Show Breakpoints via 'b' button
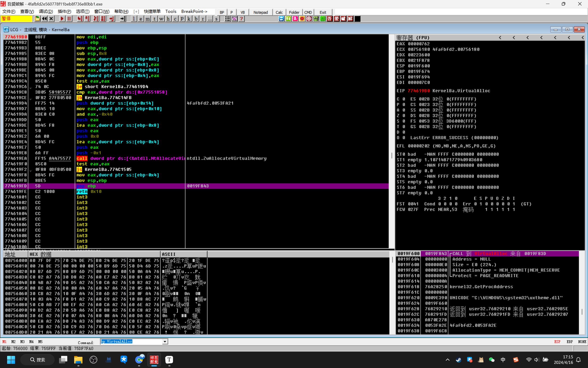Screen dimensions: 588x368 point(196,19)
